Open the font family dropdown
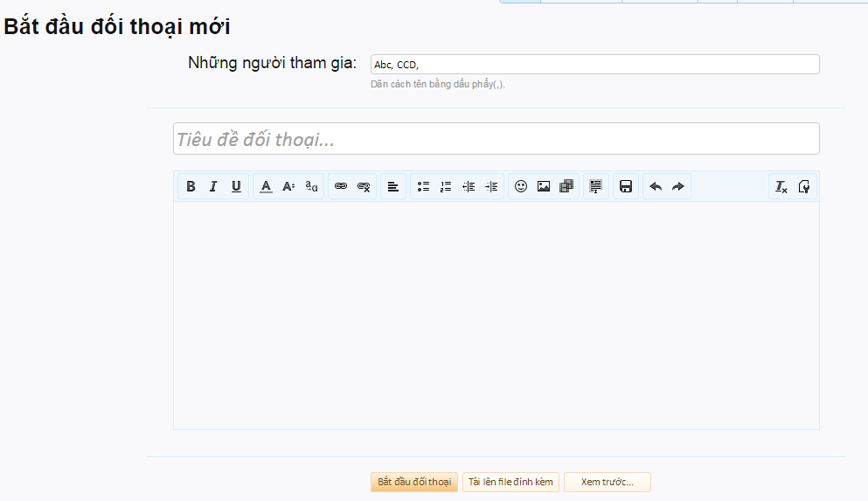Viewport: 868px width, 501px height. tap(311, 186)
